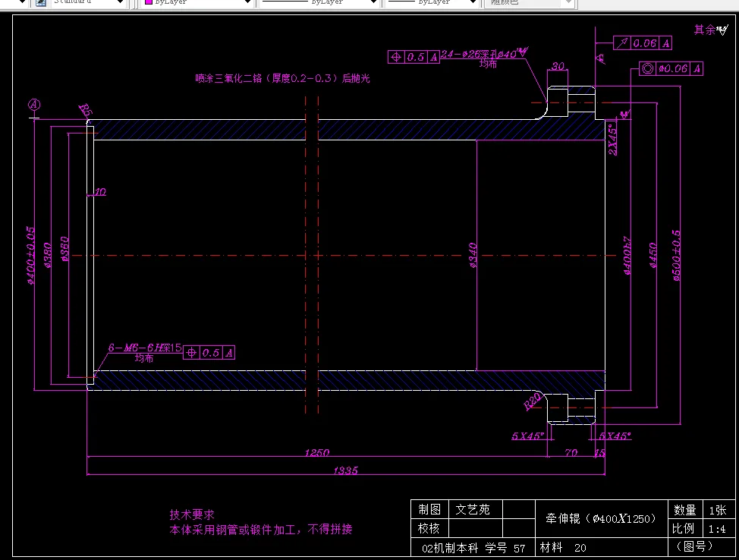Select the 均布 text under 6-M6-6H callout

pos(144,358)
